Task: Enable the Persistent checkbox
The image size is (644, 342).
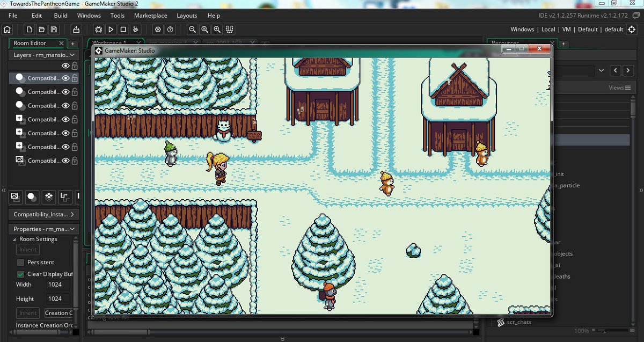Action: click(x=20, y=263)
